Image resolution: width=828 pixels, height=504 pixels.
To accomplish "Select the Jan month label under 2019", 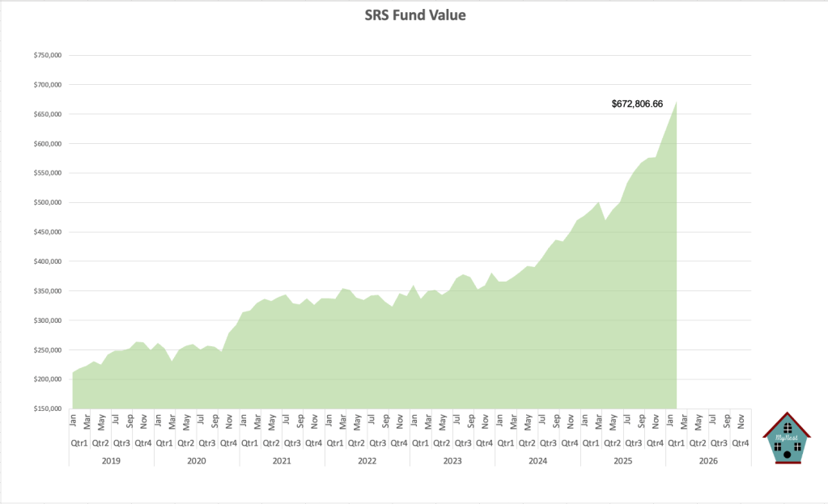I will click(73, 421).
